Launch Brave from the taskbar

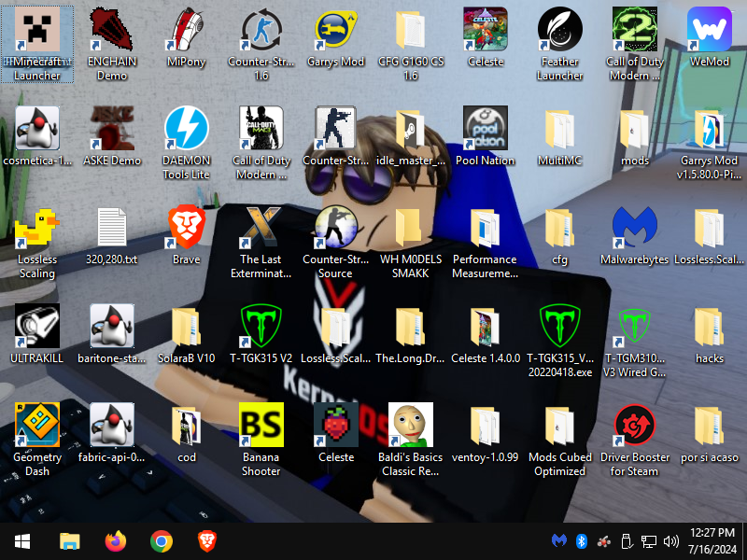click(x=207, y=541)
